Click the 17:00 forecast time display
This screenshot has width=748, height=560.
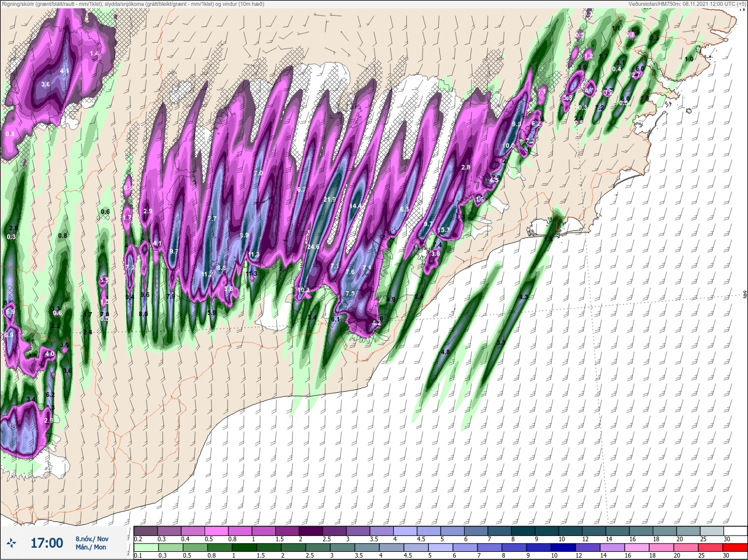pyautogui.click(x=47, y=544)
